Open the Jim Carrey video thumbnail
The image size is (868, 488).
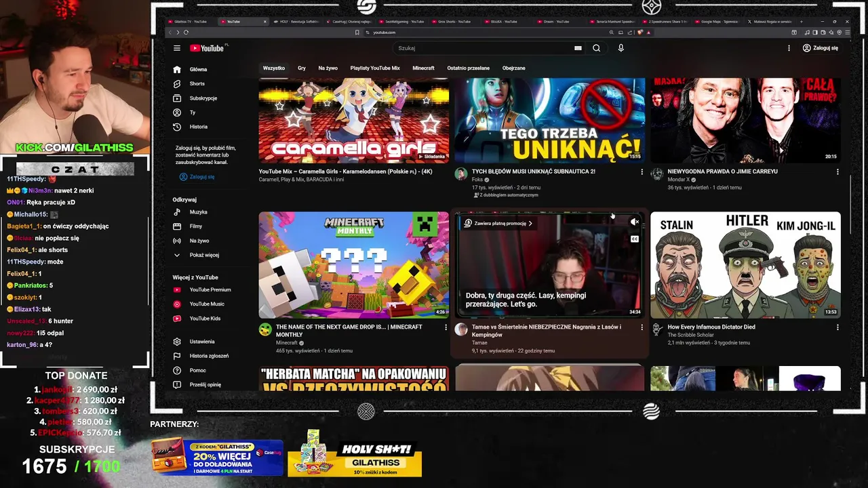tap(745, 120)
